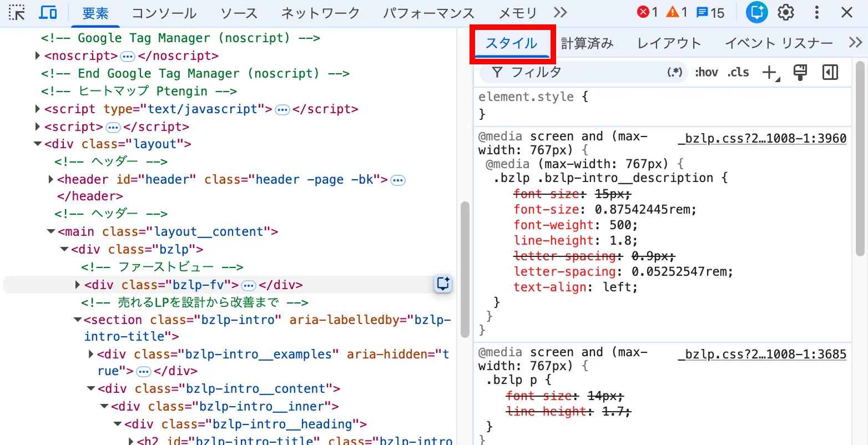Open the AI assistance icon in top toolbar
This screenshot has height=445, width=868.
(756, 12)
